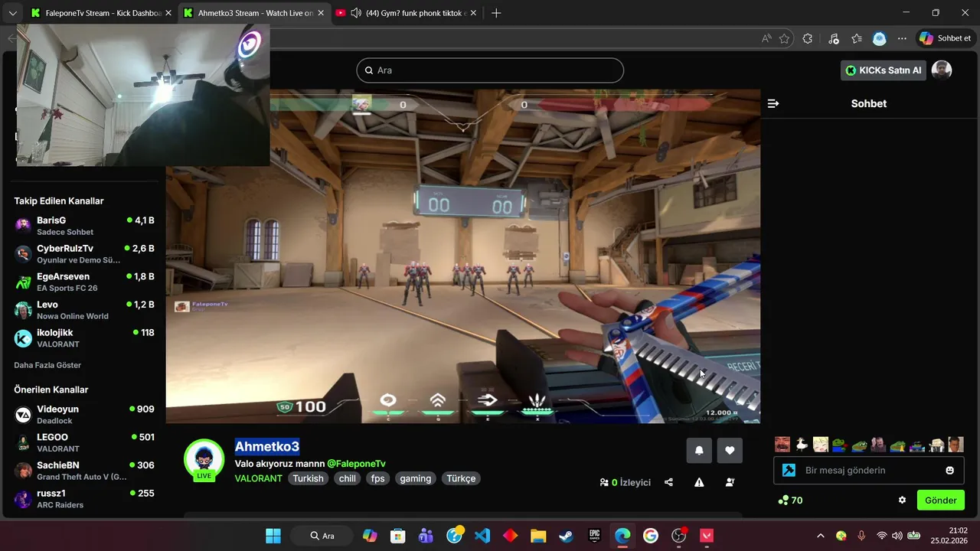Open Valorant icon on the taskbar
The image size is (980, 551).
(707, 536)
